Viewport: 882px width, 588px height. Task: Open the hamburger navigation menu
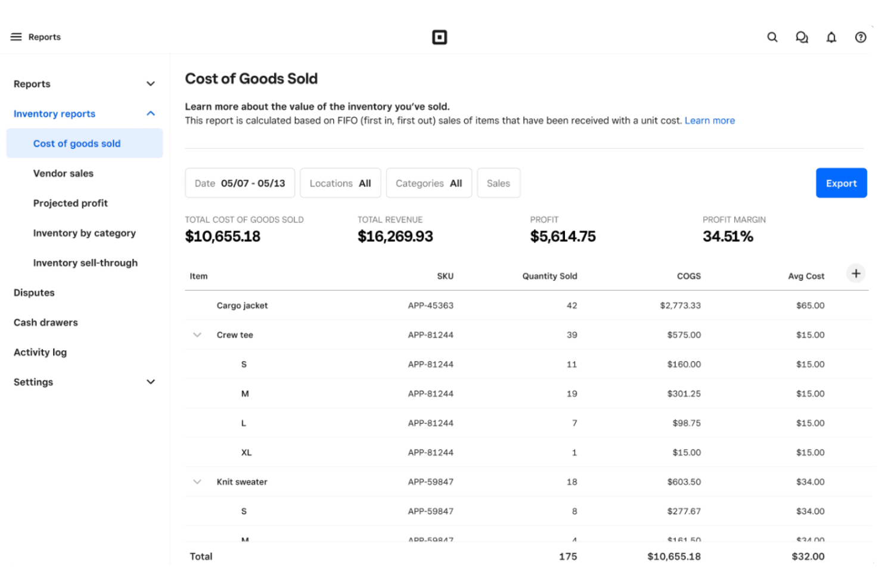click(16, 36)
